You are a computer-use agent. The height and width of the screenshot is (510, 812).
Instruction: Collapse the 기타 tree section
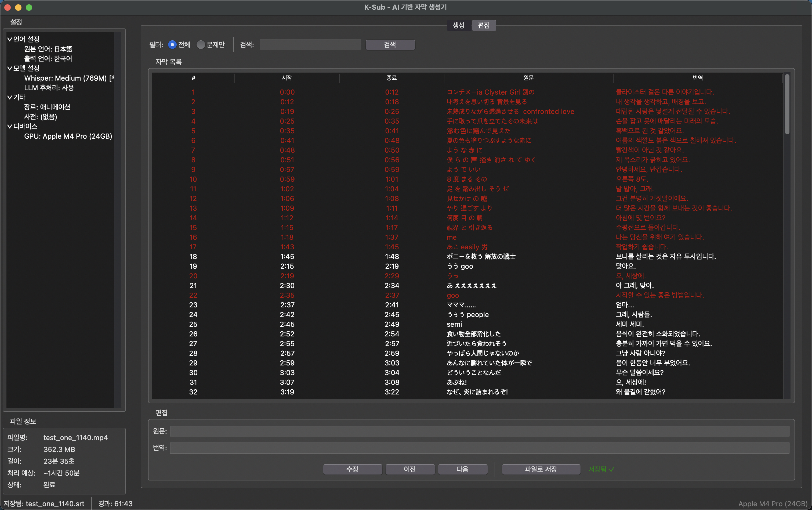pos(10,98)
